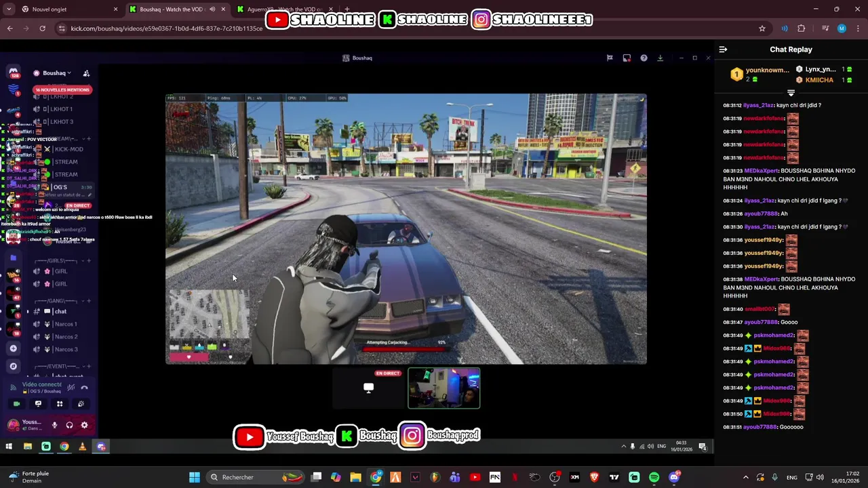The height and width of the screenshot is (488, 868).
Task: Click the help icon in the Discord title bar
Action: pyautogui.click(x=644, y=58)
